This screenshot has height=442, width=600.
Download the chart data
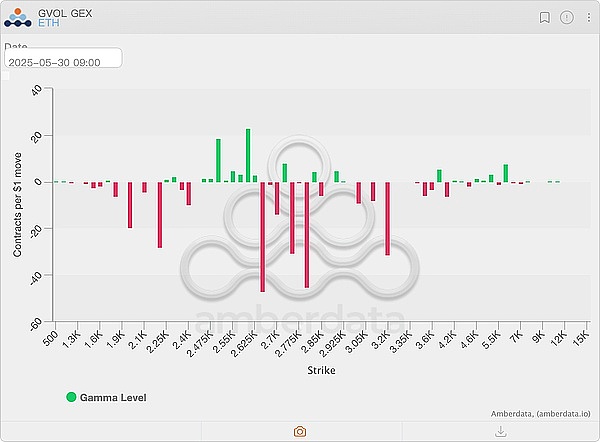pyautogui.click(x=500, y=431)
